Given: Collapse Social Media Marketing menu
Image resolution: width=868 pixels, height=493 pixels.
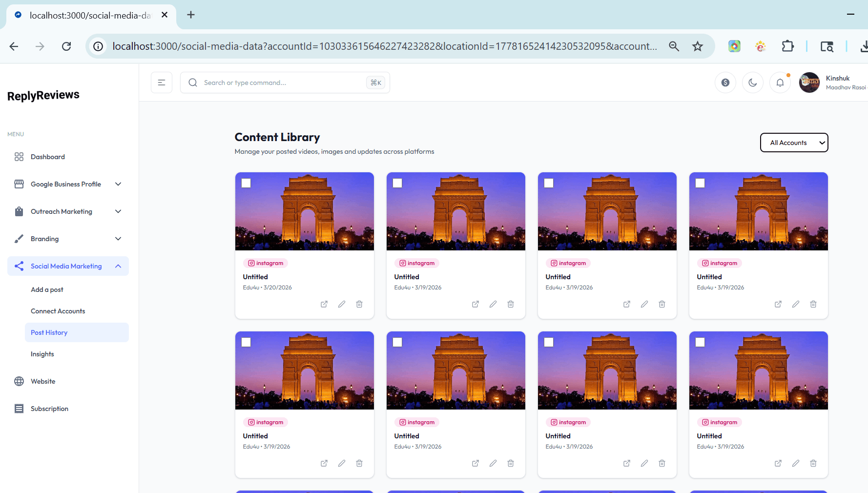Looking at the screenshot, I should tap(68, 266).
